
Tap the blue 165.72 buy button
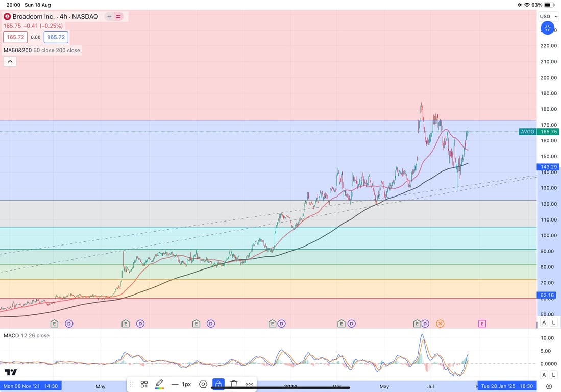click(x=56, y=37)
